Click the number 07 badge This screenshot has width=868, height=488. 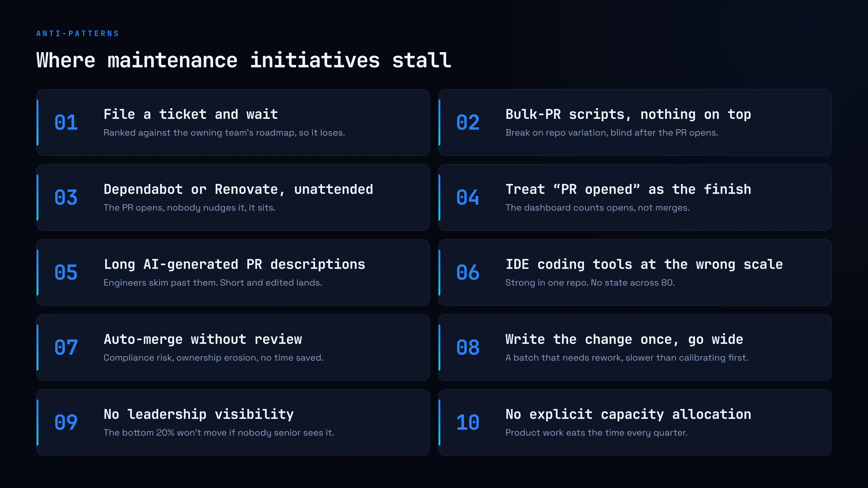(x=66, y=347)
